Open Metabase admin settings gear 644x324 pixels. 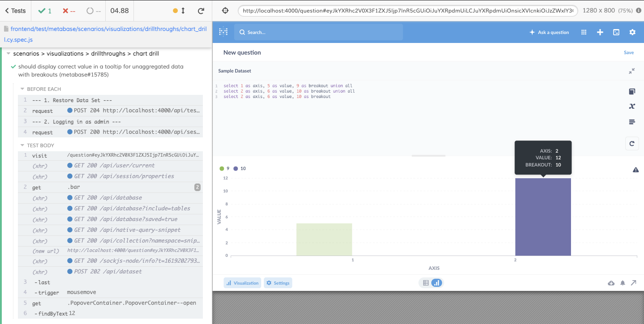pos(632,32)
